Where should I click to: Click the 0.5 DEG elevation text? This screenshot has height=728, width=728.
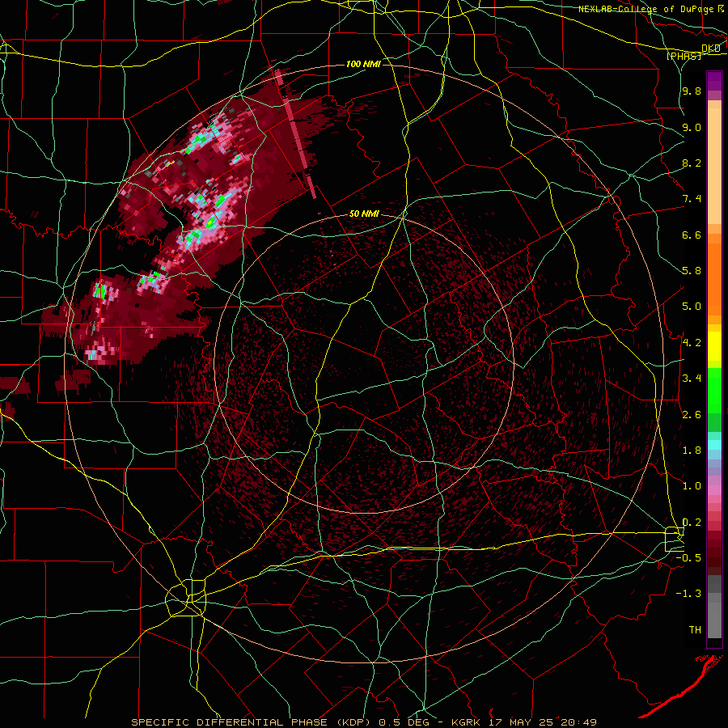click(x=404, y=722)
